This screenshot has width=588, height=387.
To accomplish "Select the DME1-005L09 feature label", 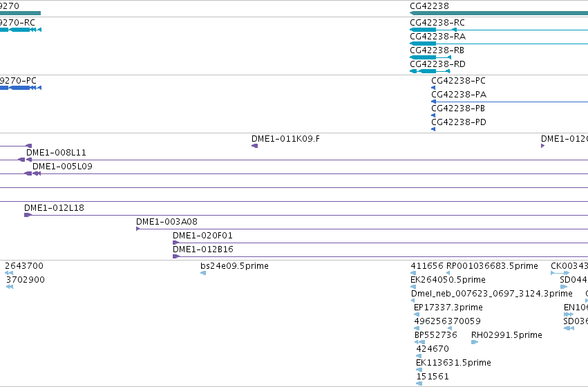I will (62, 167).
